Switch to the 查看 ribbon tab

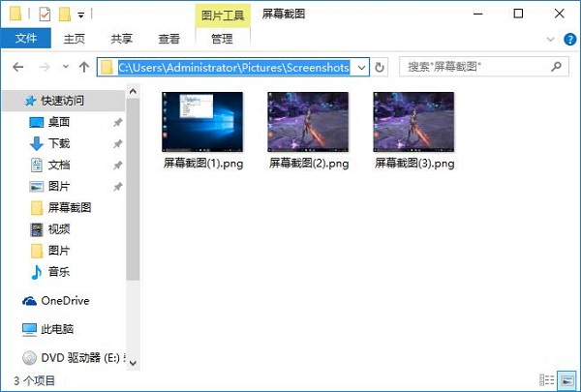click(x=169, y=39)
